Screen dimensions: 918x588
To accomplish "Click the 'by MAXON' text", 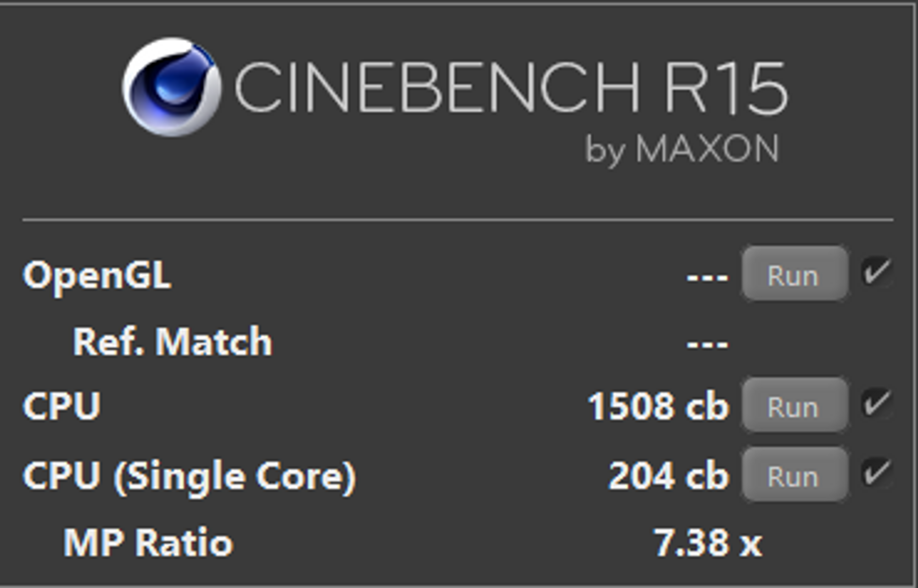I will click(682, 149).
